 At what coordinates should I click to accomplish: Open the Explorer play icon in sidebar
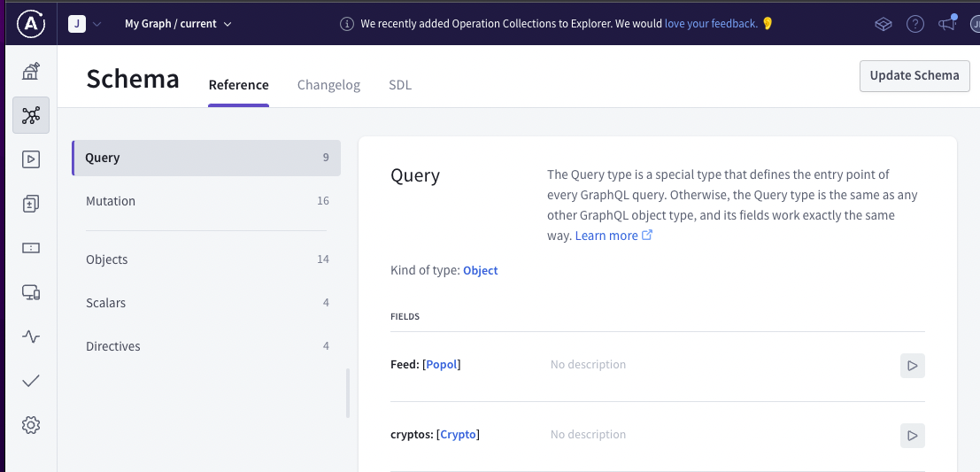pyautogui.click(x=31, y=159)
